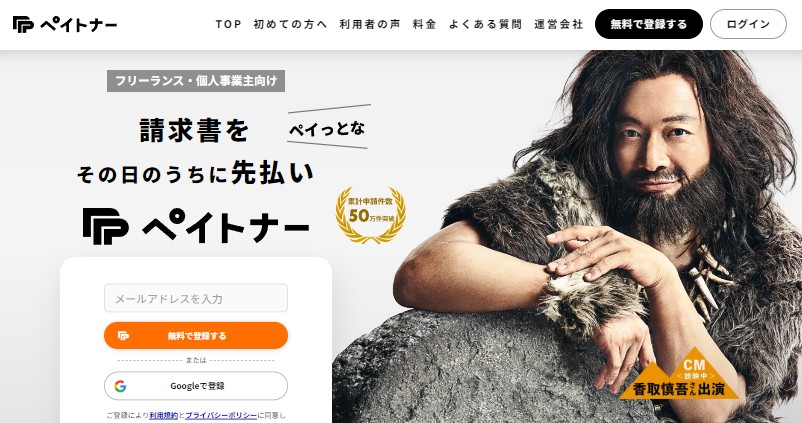Open よくある質問 in navigation
This screenshot has width=802, height=423.
(x=485, y=24)
